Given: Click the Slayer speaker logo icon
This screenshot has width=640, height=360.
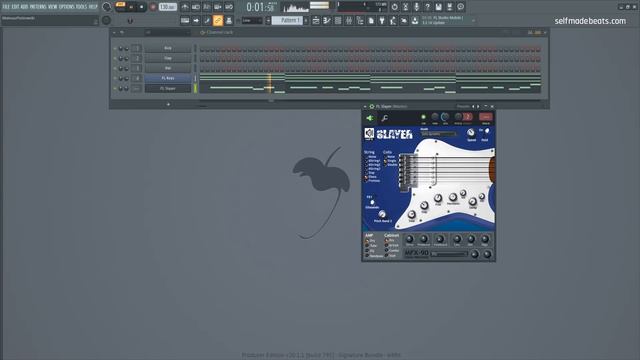Looking at the screenshot, I should (369, 133).
